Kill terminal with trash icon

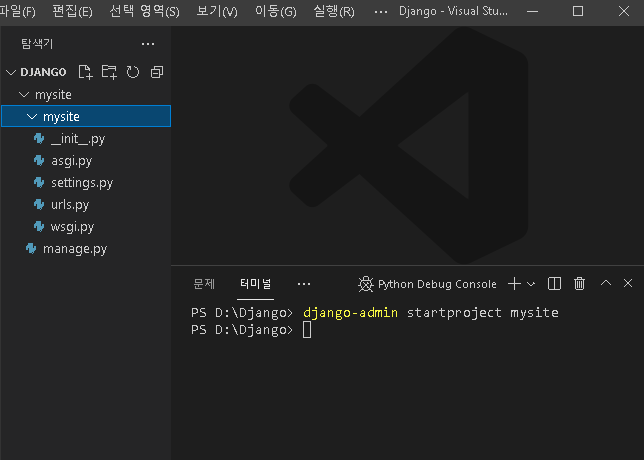580,283
